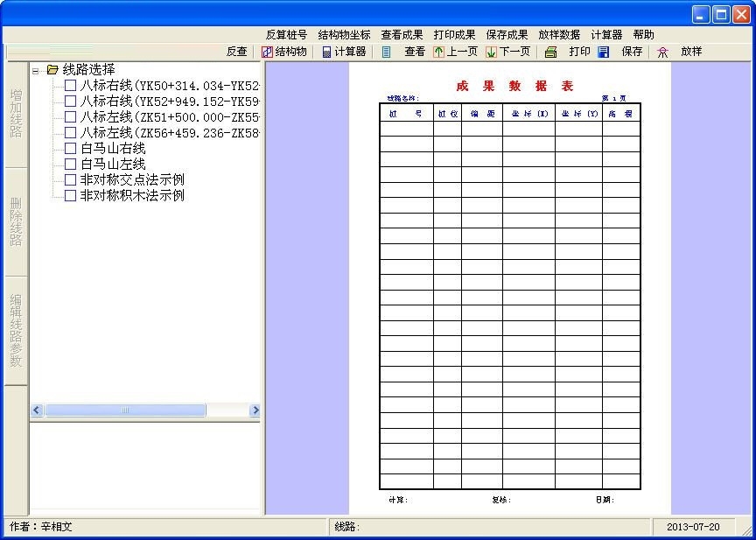Click the 查看 toolbar label
The height and width of the screenshot is (540, 756).
click(415, 52)
